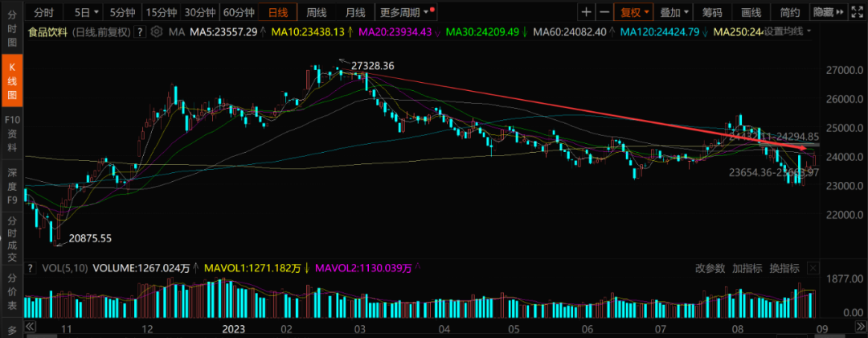Switch to the 30分钟 period
Viewport: 868px width, 338px height.
[x=200, y=12]
